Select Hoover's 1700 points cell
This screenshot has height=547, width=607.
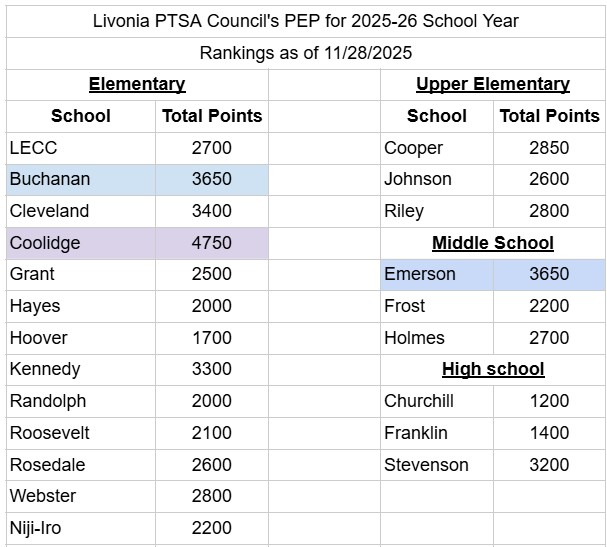tap(211, 338)
